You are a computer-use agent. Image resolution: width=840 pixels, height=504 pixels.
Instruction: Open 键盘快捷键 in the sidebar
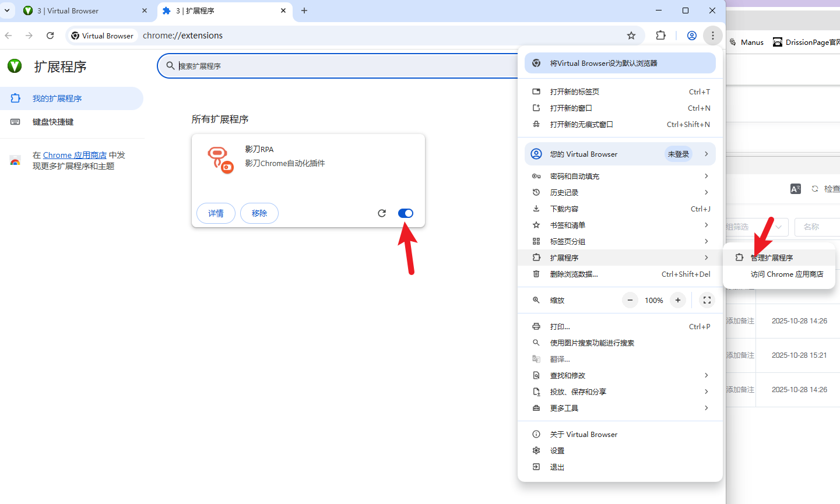pos(72,122)
